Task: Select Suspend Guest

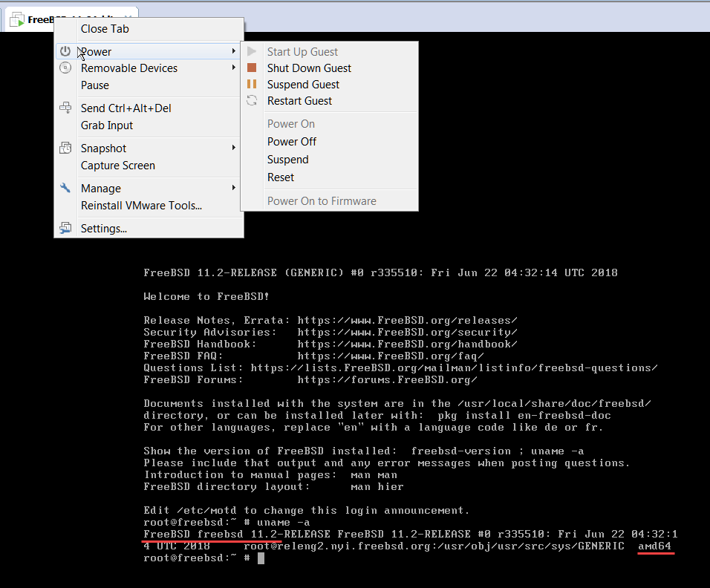Action: click(303, 85)
